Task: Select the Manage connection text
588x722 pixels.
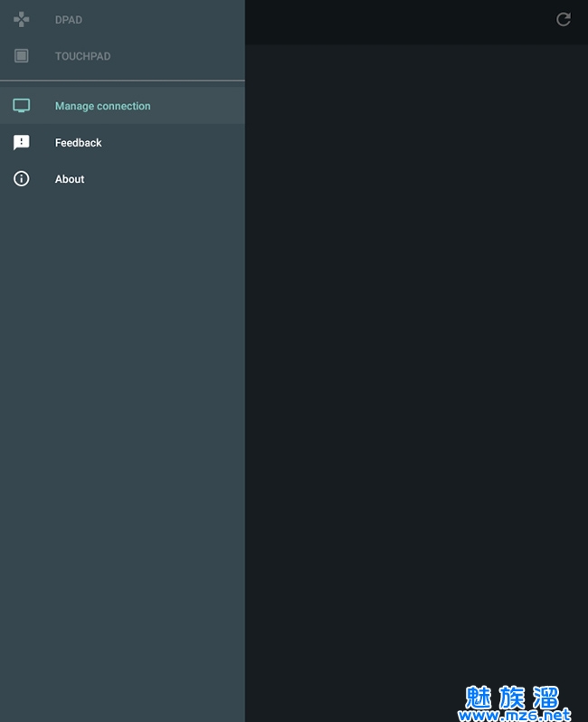Action: pos(102,106)
